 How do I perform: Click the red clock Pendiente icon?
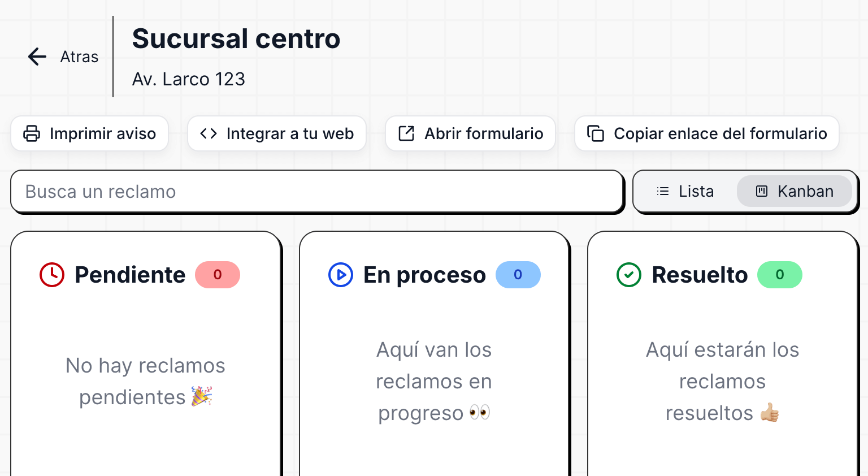[52, 275]
